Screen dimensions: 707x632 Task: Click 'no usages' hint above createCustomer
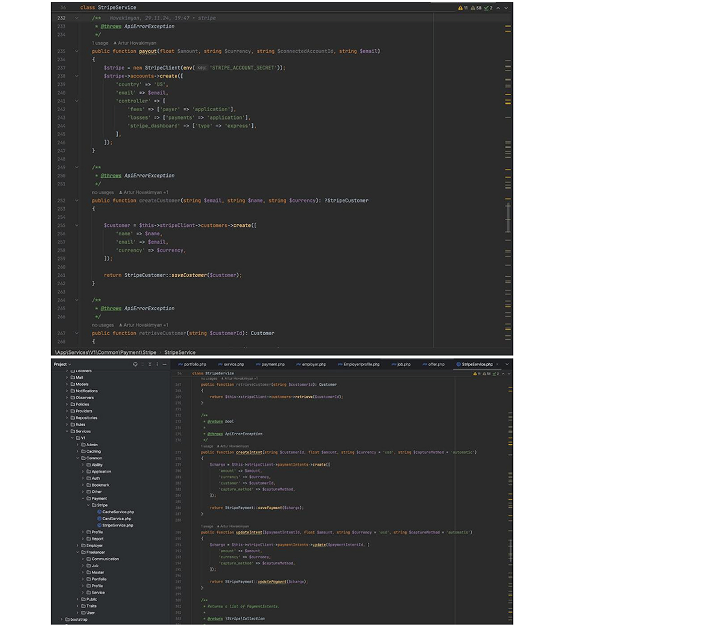(x=103, y=192)
